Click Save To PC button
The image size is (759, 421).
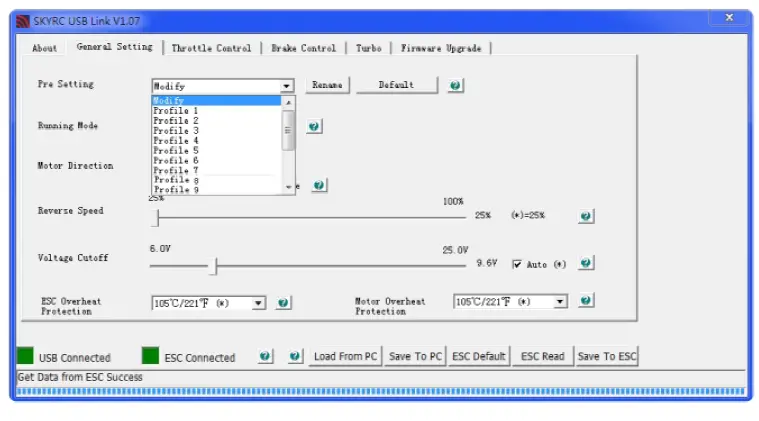tap(415, 357)
